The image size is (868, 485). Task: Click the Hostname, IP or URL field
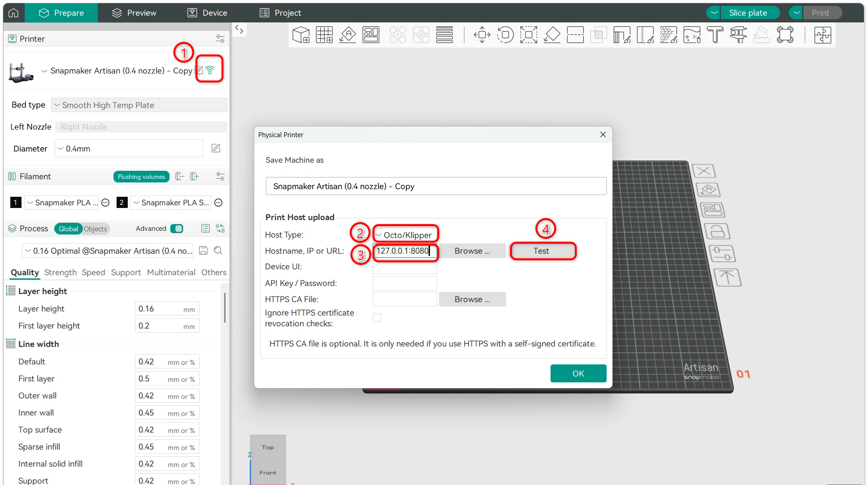click(404, 251)
